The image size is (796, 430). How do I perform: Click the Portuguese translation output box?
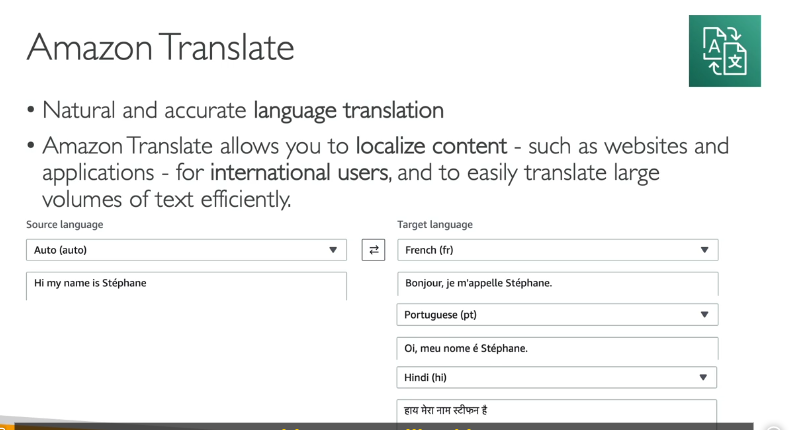557,348
